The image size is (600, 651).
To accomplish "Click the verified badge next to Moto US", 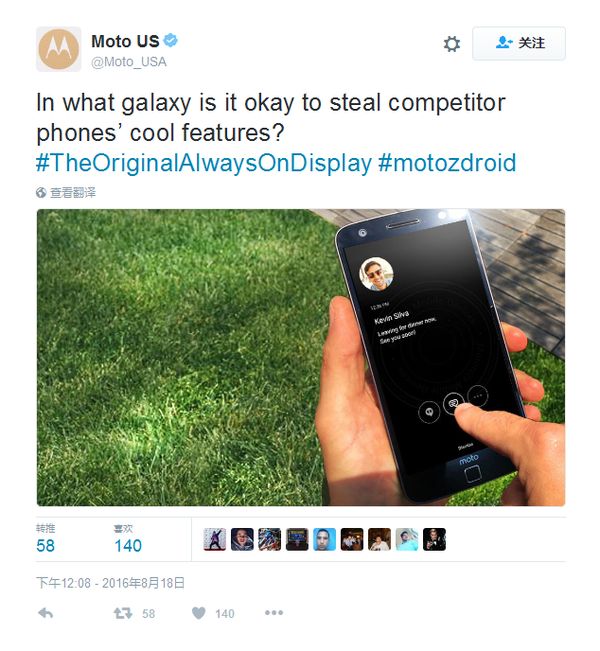I will pos(171,40).
